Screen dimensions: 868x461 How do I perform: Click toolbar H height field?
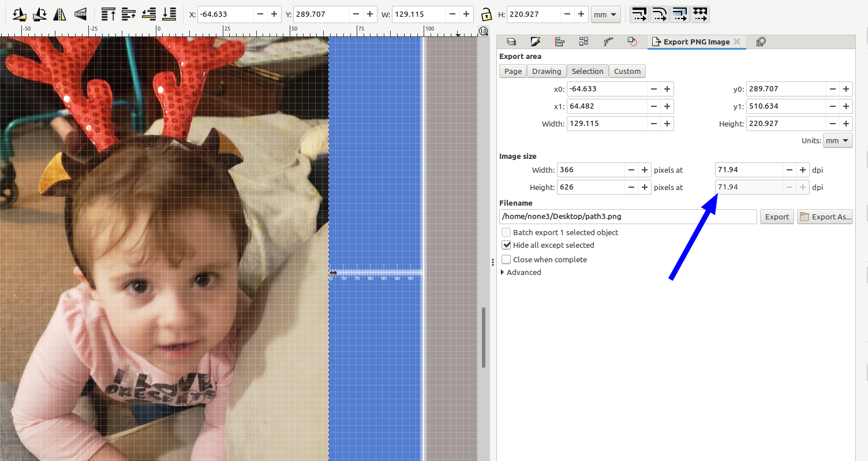tap(534, 14)
